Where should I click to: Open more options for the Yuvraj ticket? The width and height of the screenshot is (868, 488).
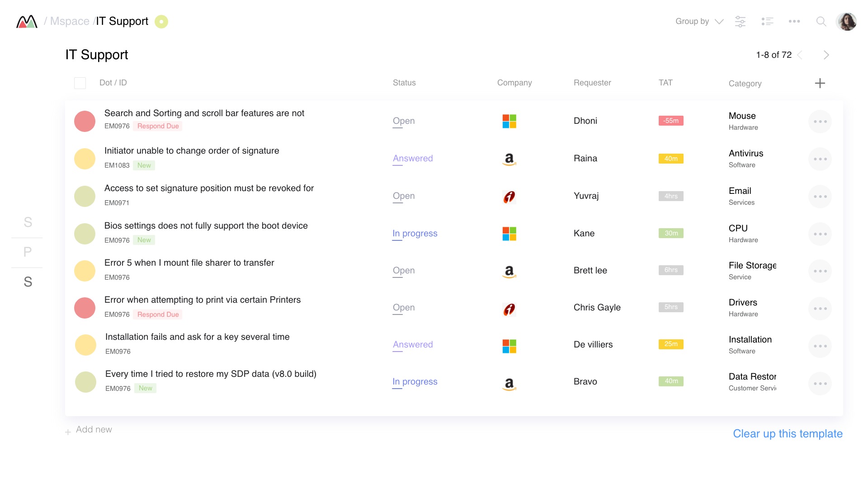tap(820, 197)
